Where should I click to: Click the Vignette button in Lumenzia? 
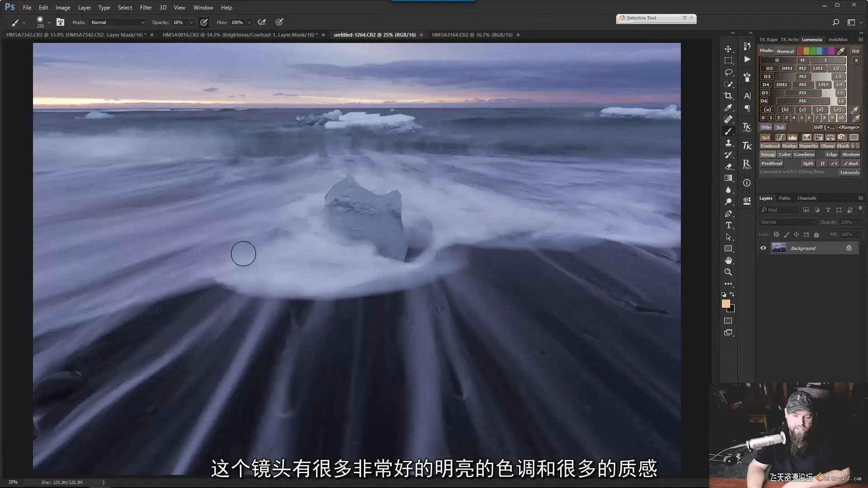pos(808,146)
